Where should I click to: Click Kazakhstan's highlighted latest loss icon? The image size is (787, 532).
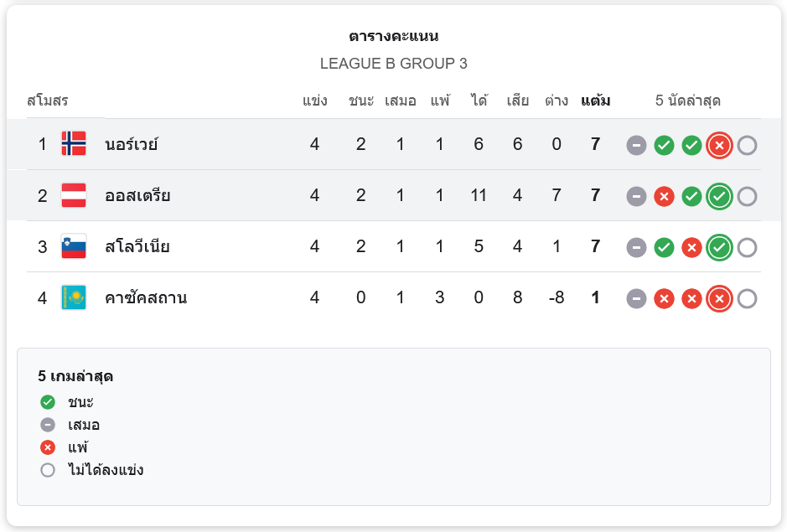[x=718, y=299]
